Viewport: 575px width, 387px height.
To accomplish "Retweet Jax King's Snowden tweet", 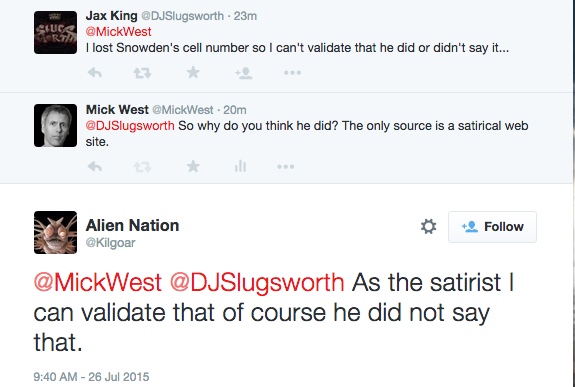I will [142, 73].
